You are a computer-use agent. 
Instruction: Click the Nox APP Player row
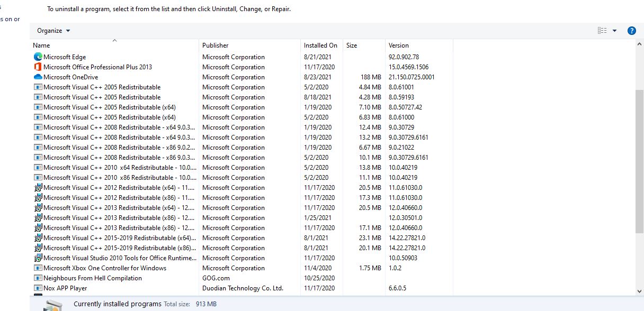pos(65,288)
